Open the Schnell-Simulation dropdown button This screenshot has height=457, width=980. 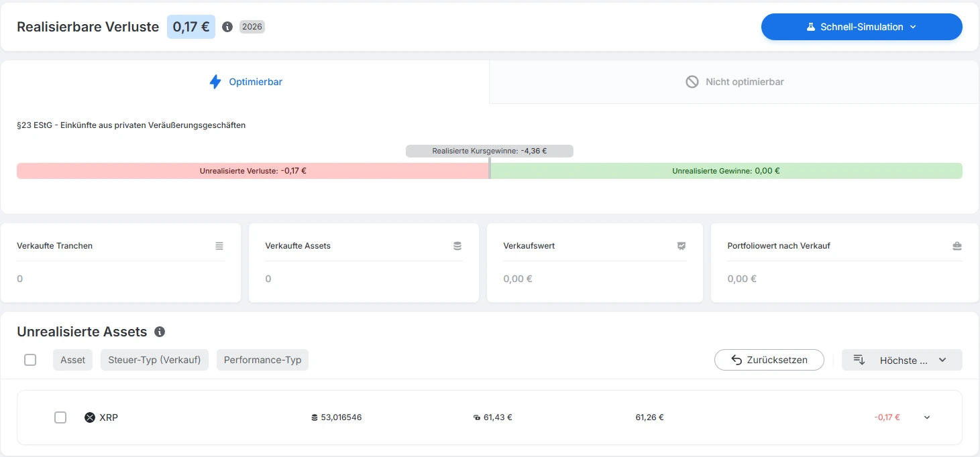click(861, 27)
